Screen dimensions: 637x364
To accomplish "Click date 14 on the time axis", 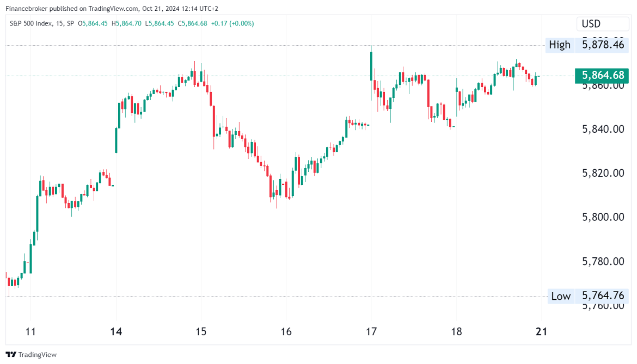I will pyautogui.click(x=116, y=331).
